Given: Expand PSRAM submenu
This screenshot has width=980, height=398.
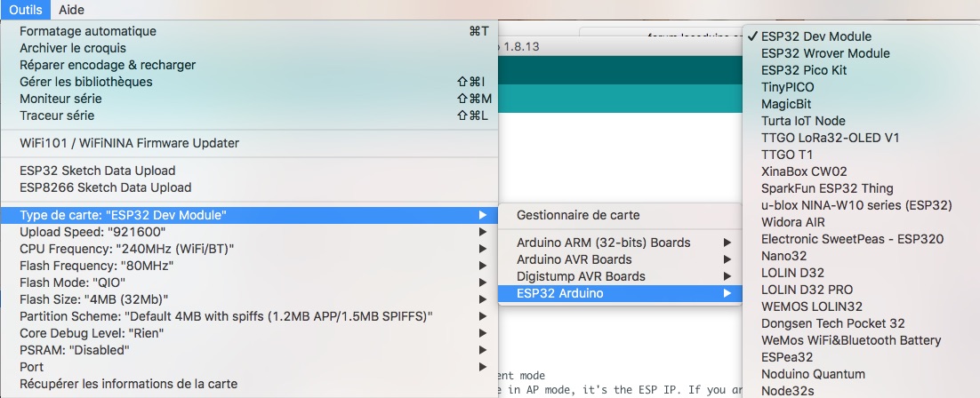Looking at the screenshot, I should pos(249,350).
